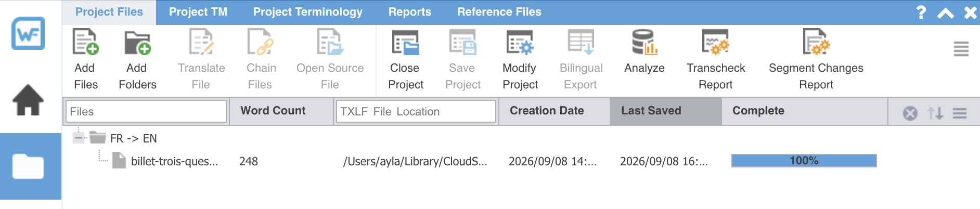Click Close Project toolbar icon
Image resolution: width=980 pixels, height=209 pixels.
pos(405,43)
